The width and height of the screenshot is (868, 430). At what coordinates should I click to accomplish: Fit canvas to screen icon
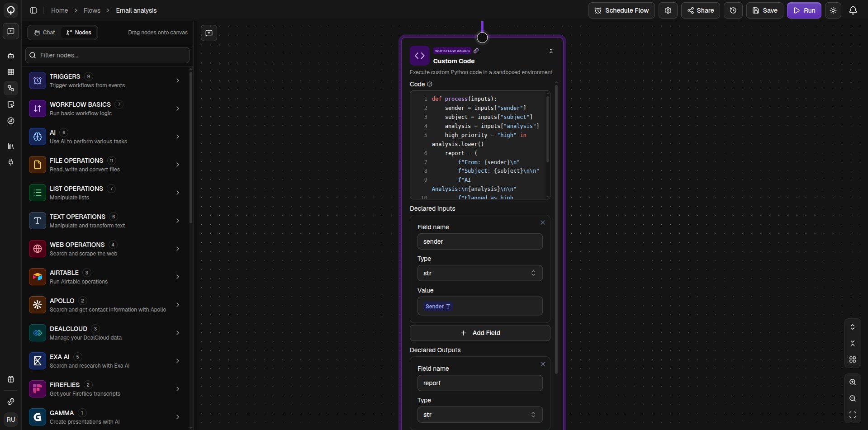[853, 415]
